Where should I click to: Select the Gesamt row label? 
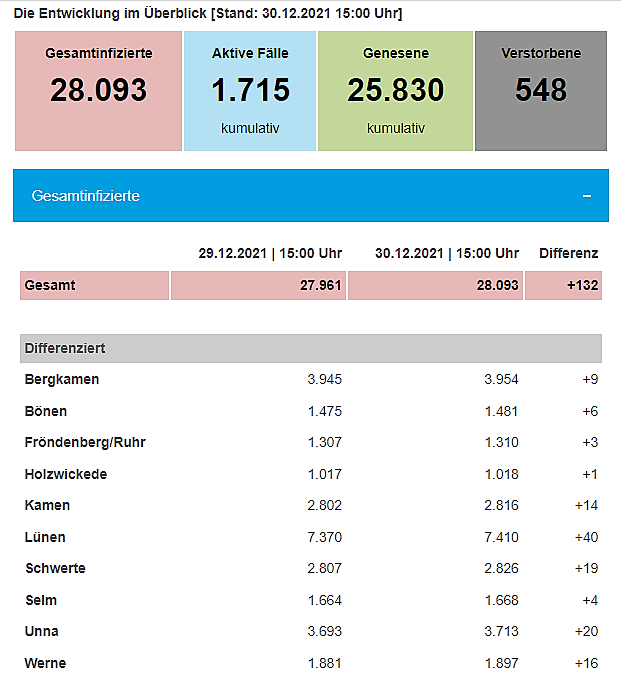[50, 285]
